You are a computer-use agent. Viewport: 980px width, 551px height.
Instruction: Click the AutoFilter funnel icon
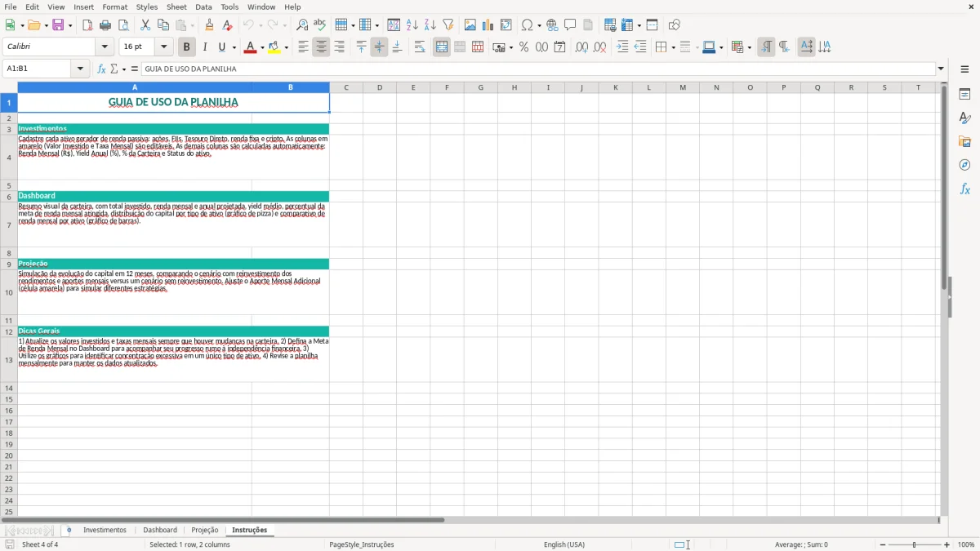pyautogui.click(x=448, y=25)
